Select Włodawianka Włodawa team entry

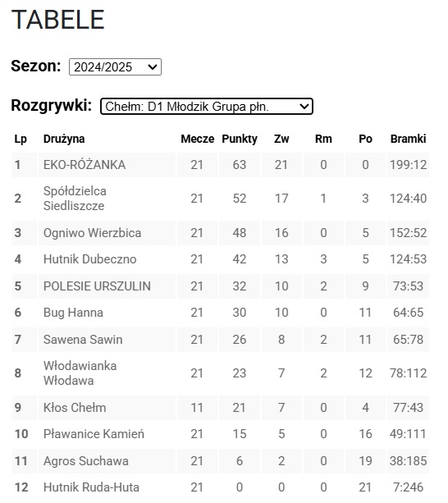click(x=80, y=373)
